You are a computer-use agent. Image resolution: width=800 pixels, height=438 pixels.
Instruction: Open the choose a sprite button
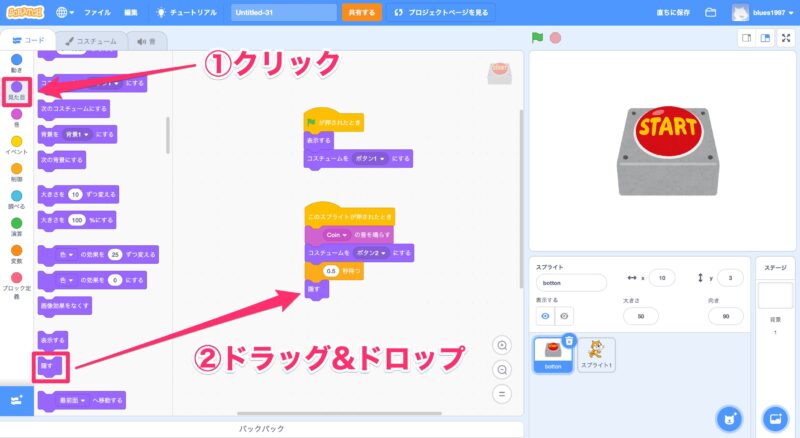[x=728, y=417]
